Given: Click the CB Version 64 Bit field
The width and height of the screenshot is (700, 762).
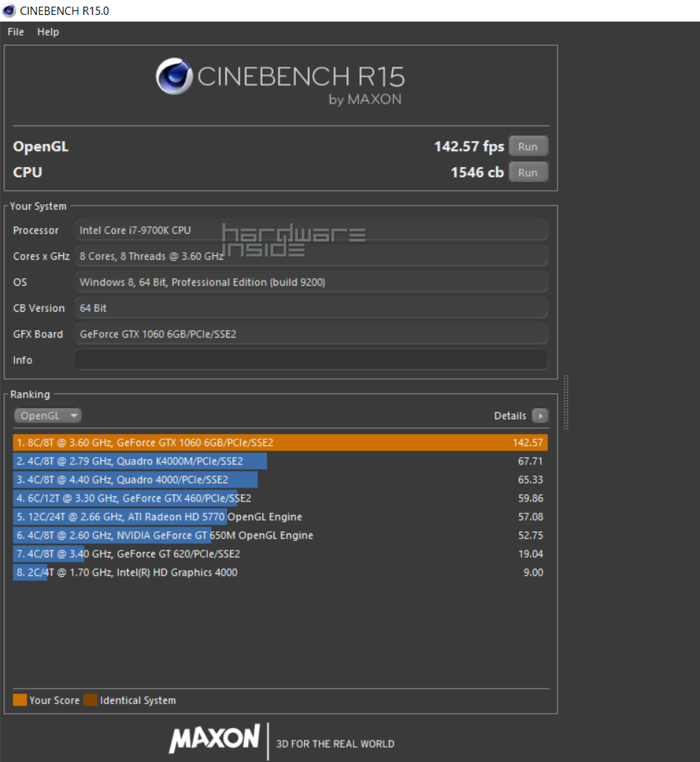Looking at the screenshot, I should click(x=311, y=308).
